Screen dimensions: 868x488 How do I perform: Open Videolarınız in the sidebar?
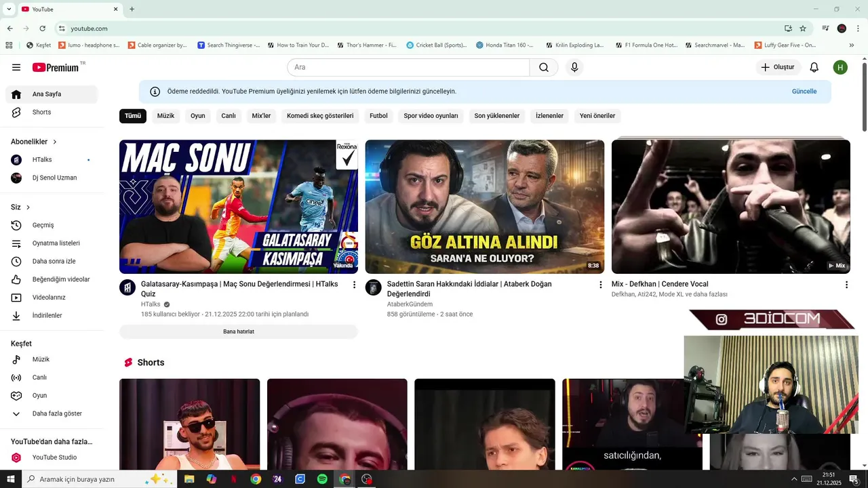tap(52, 298)
